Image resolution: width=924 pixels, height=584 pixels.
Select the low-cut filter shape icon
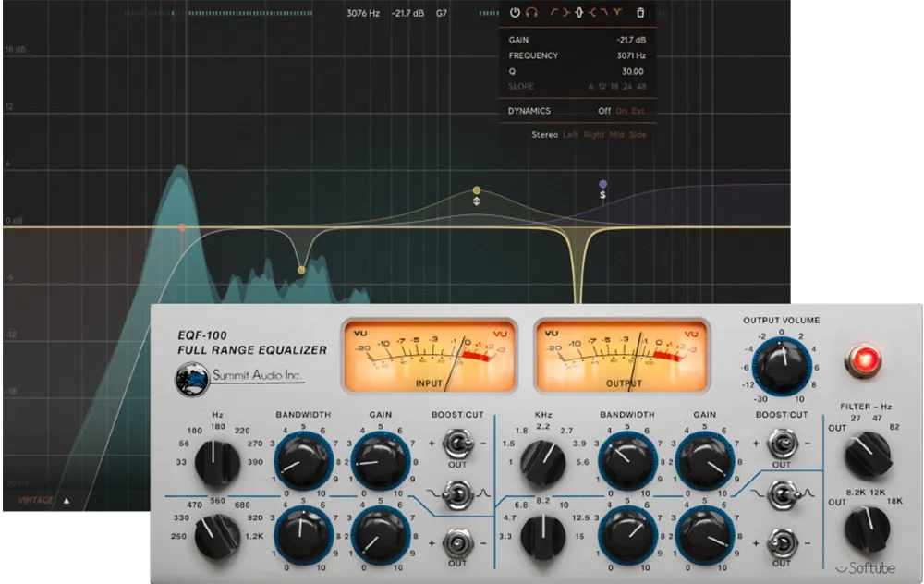(553, 12)
